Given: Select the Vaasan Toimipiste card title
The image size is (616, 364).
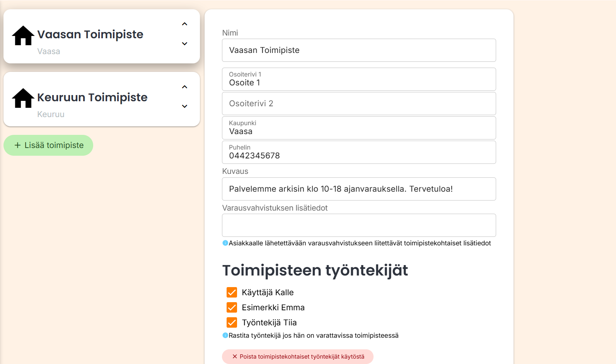Looking at the screenshot, I should coord(90,34).
